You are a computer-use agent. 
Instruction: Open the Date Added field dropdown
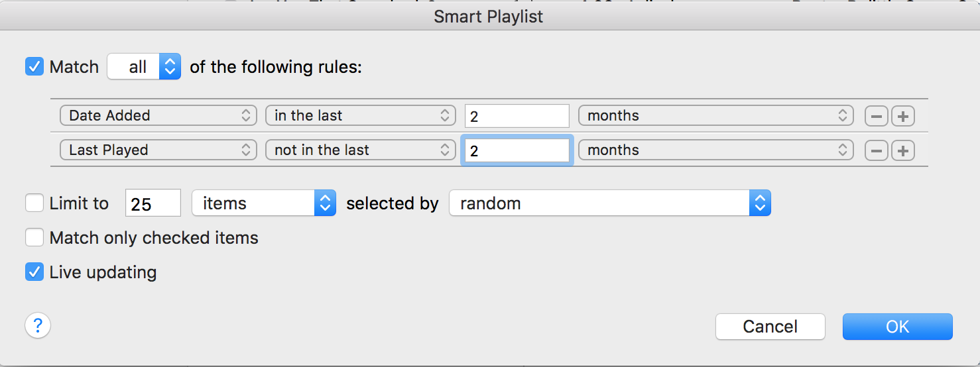tap(158, 116)
